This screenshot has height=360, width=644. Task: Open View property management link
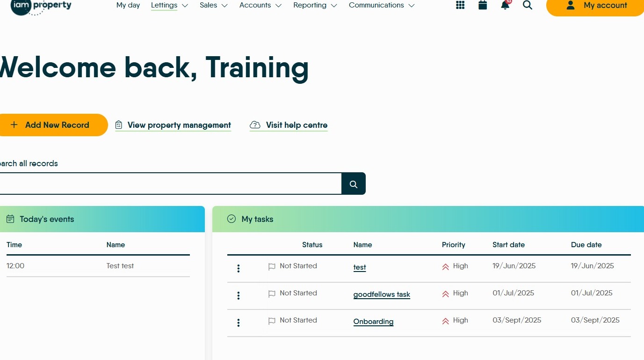[173, 125]
